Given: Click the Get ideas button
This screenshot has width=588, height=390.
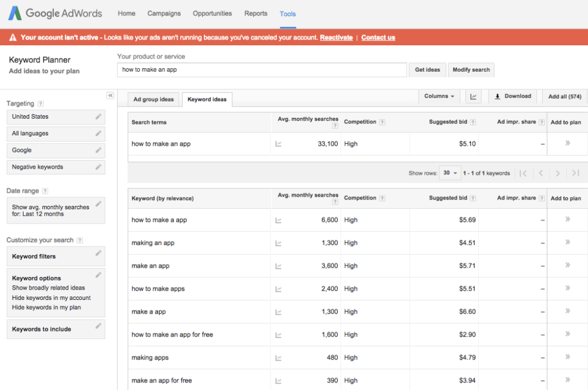Looking at the screenshot, I should point(427,69).
